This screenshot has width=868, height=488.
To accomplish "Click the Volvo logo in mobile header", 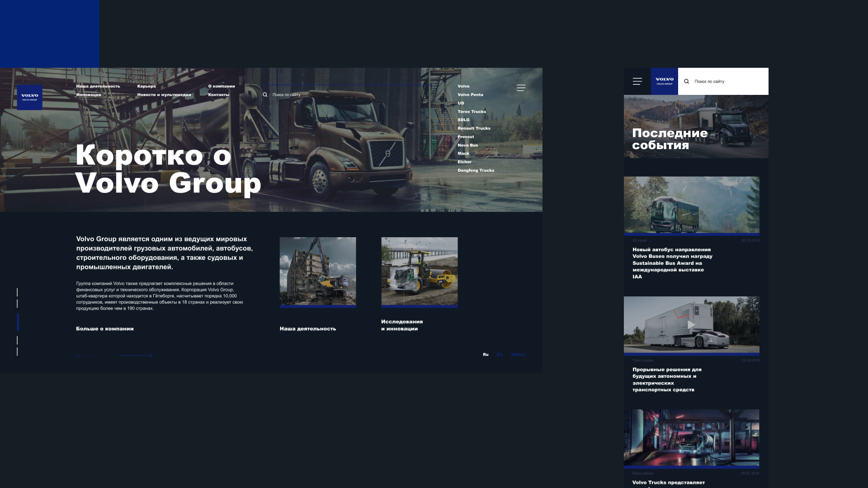I will [x=664, y=81].
